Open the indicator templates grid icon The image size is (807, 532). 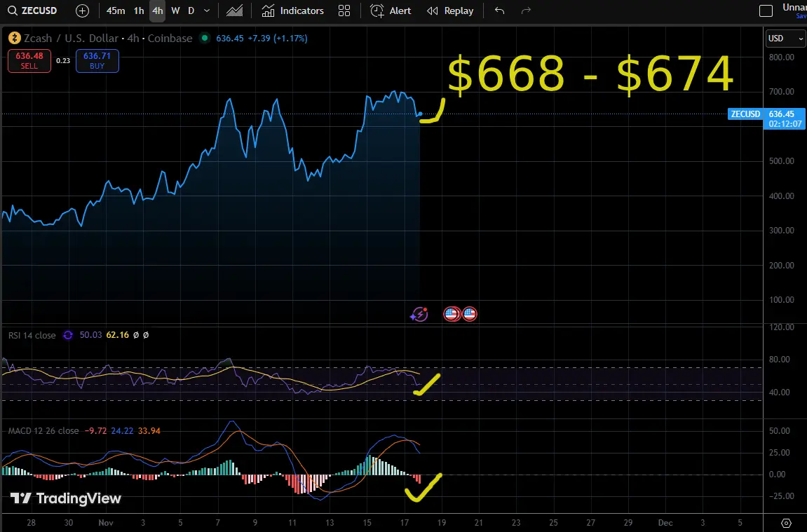[344, 11]
